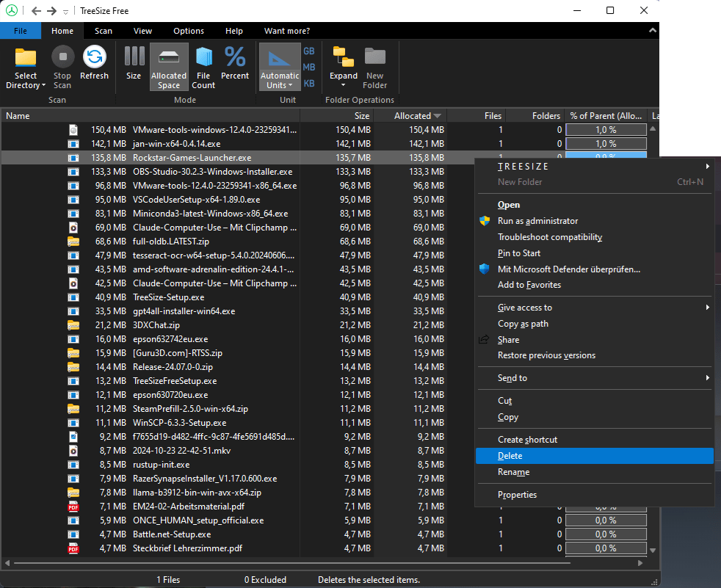Image resolution: width=721 pixels, height=588 pixels.
Task: Open the Scan ribbon tab
Action: tap(104, 31)
